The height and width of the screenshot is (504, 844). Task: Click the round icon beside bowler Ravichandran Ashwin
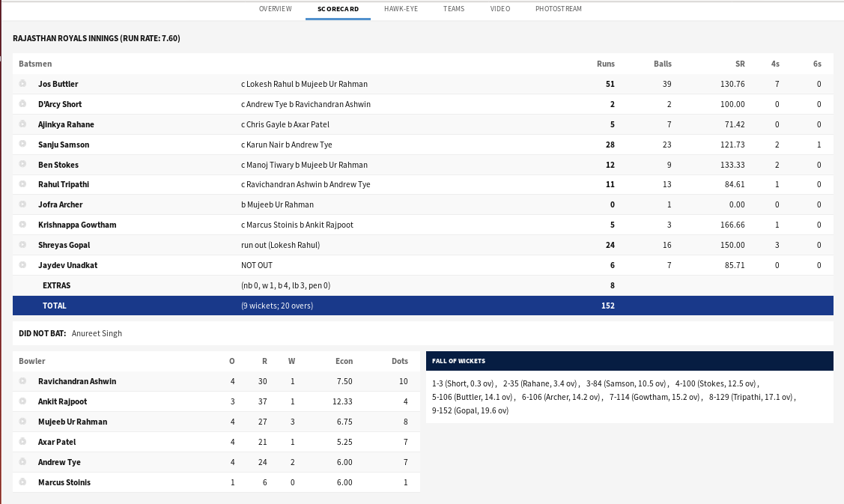tap(22, 380)
